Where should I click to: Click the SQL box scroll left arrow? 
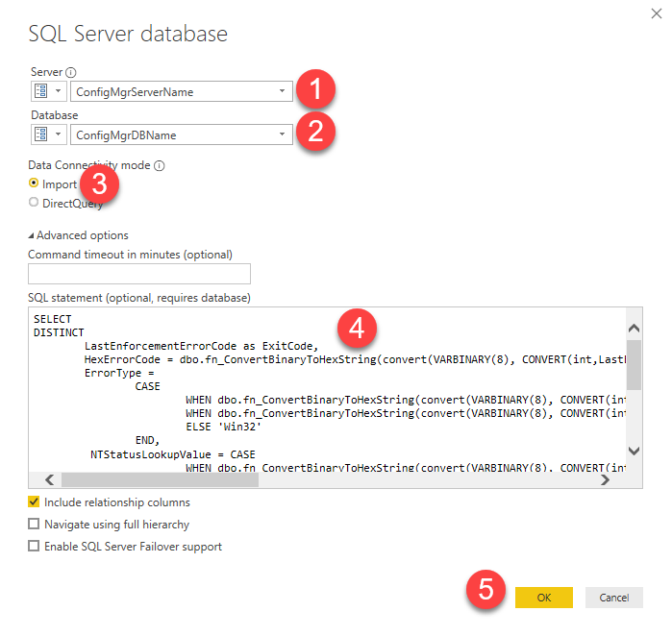click(x=50, y=480)
